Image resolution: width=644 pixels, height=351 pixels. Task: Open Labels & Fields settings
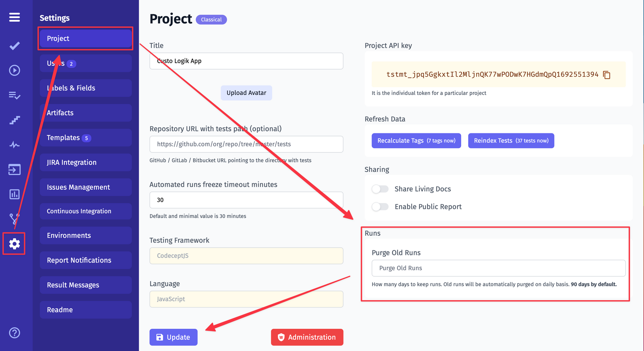[x=86, y=88]
